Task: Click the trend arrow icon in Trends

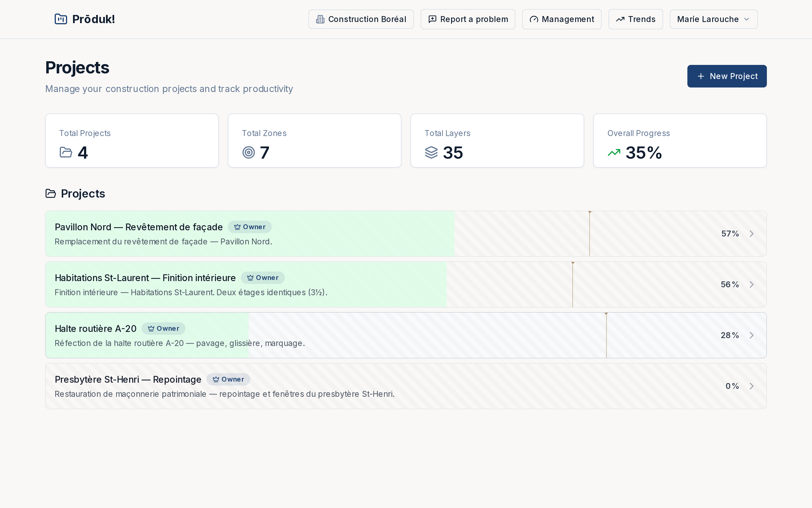Action: click(x=620, y=19)
